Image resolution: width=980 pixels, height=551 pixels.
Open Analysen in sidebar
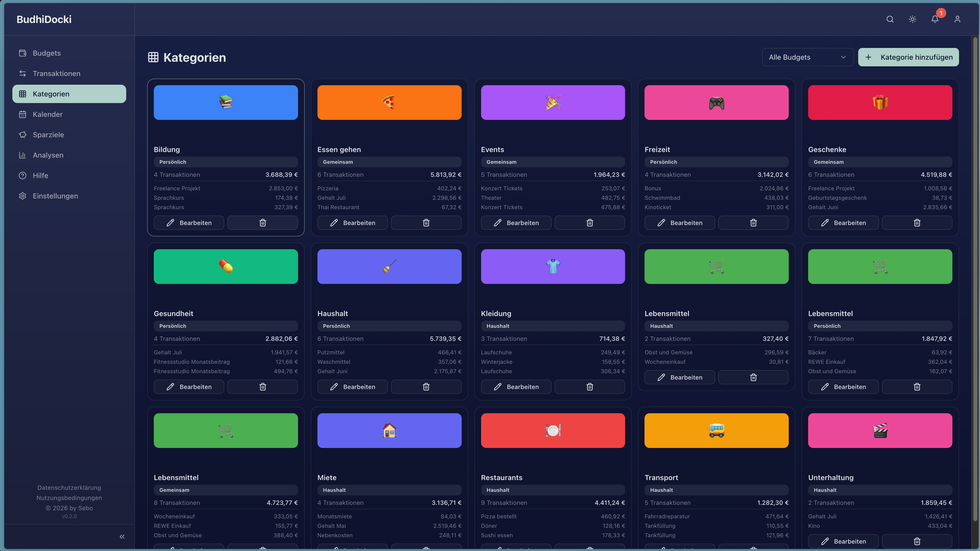coord(69,155)
